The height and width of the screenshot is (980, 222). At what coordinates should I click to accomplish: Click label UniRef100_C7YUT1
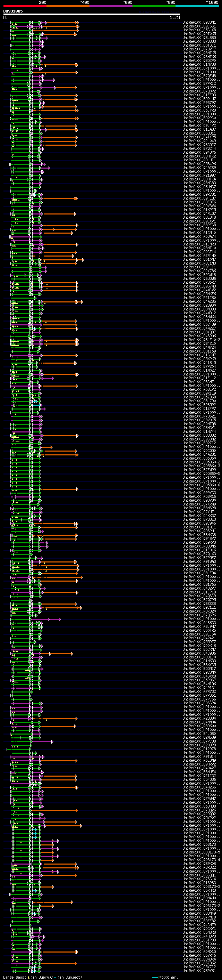point(199,512)
